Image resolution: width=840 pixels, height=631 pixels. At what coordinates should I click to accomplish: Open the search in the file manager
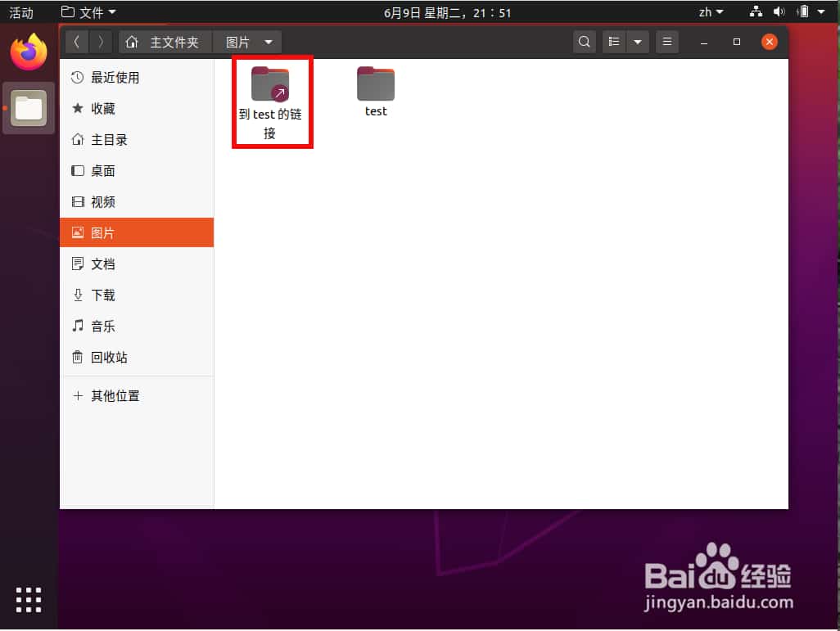(x=584, y=42)
